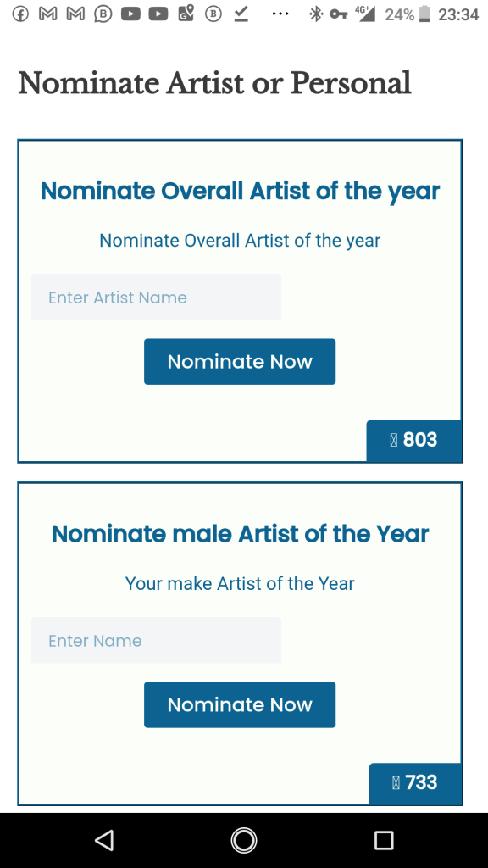Click Nominate Overall Artist of the year heading
The width and height of the screenshot is (488, 868).
click(x=240, y=191)
